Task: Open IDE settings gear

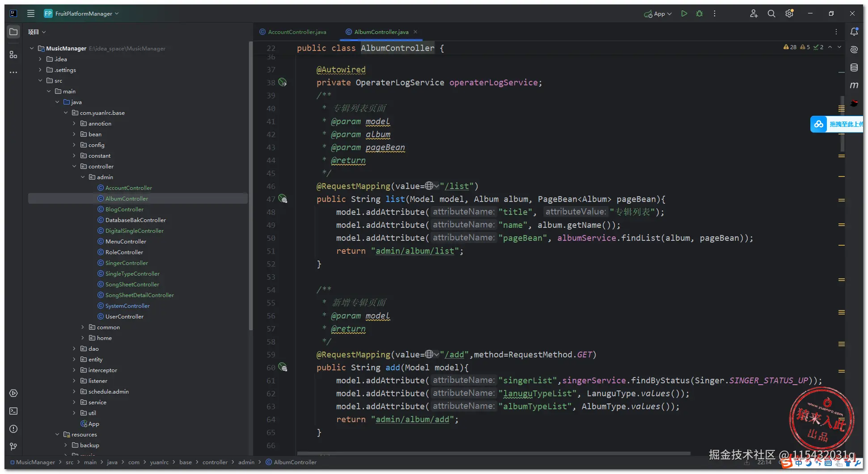Action: [x=789, y=13]
